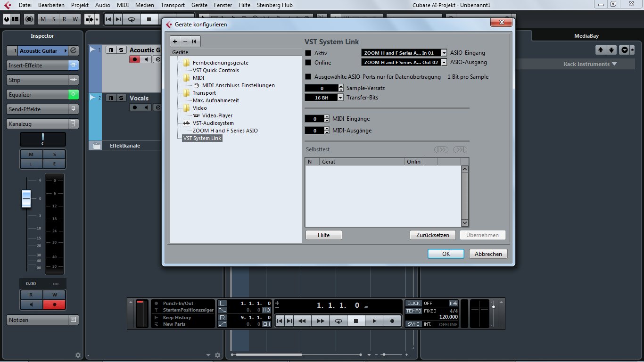Open the Geräte menu
Image resolution: width=644 pixels, height=362 pixels.
click(200, 5)
